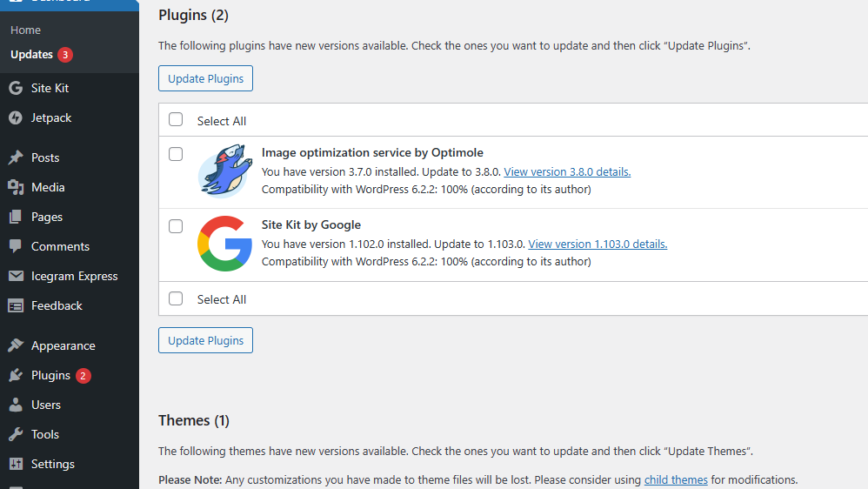Screen dimensions: 868x489
Task: Click the Icegram Express envelope icon
Action: 16,276
